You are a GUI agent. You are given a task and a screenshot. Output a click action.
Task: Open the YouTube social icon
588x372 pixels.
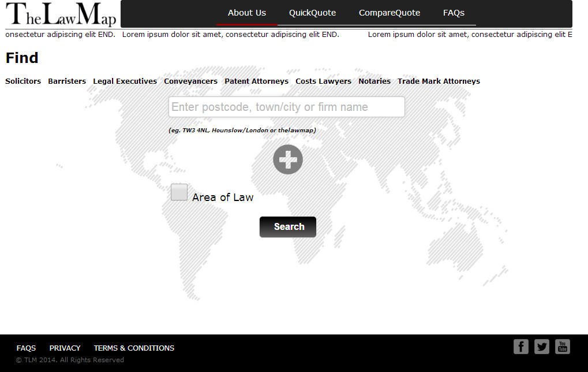562,347
